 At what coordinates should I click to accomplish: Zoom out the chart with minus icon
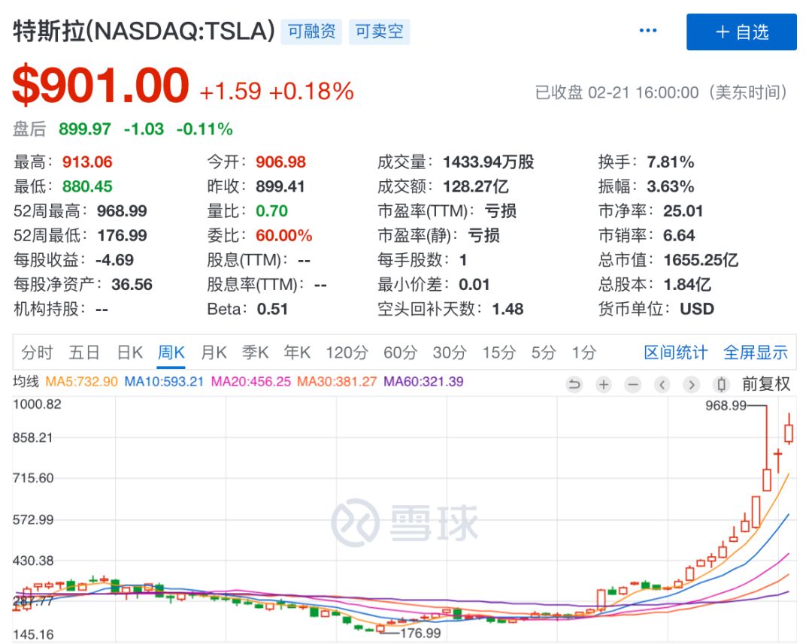point(633,385)
